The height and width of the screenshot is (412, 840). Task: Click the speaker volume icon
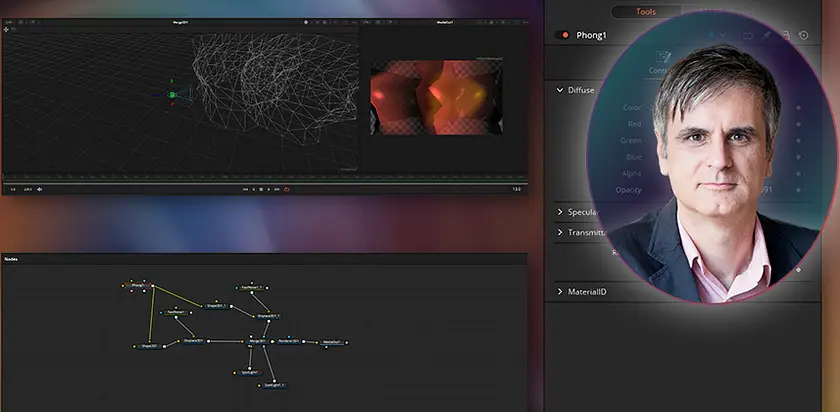pyautogui.click(x=40, y=188)
